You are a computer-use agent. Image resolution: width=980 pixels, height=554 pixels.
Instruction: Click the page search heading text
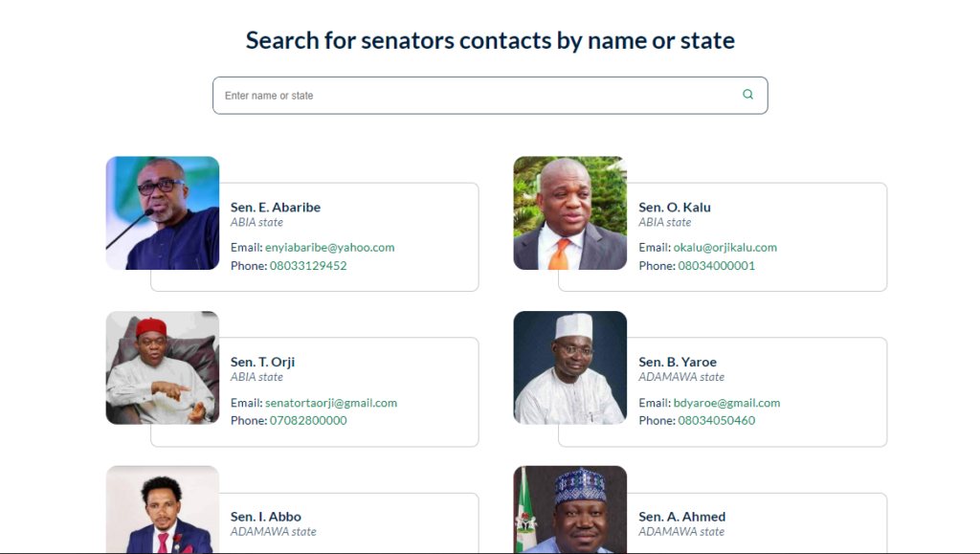(x=490, y=40)
